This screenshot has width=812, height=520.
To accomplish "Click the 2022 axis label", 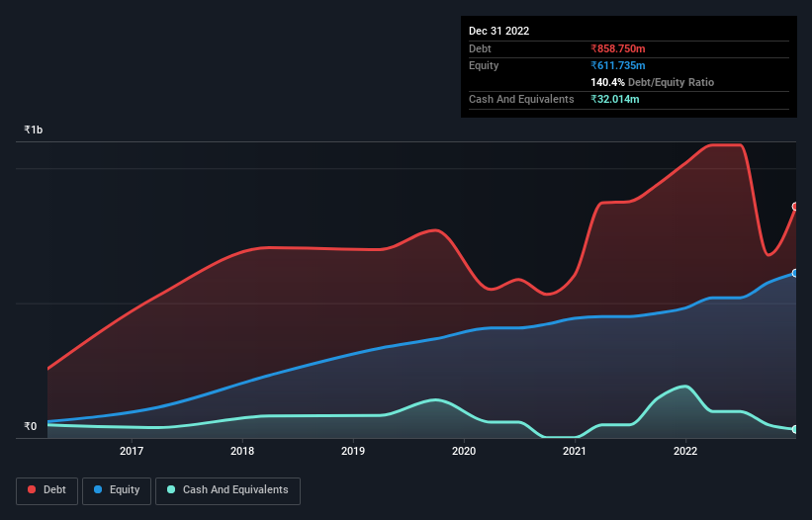I will [x=685, y=451].
